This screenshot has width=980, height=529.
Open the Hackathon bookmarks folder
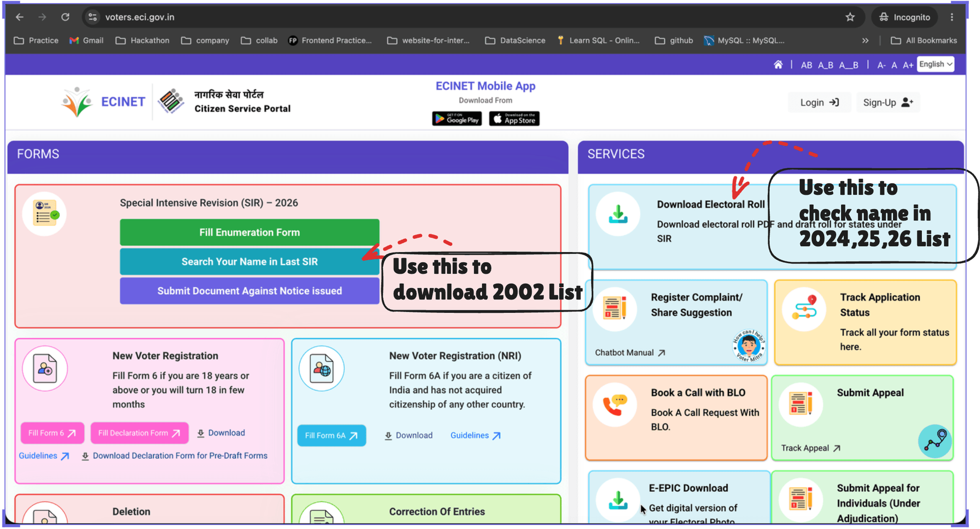tap(142, 40)
